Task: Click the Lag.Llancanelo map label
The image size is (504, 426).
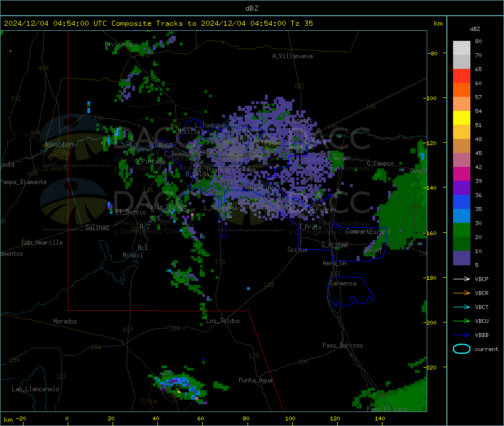Action: pos(35,389)
